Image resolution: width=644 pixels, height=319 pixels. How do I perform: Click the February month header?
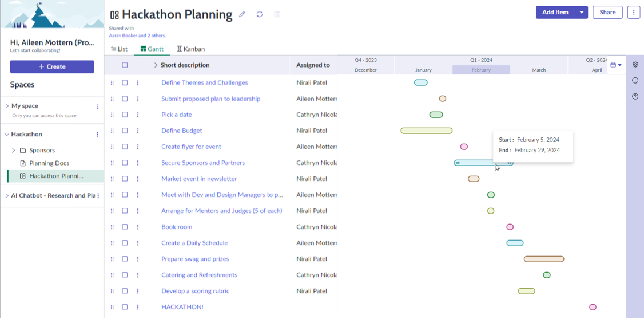[482, 70]
